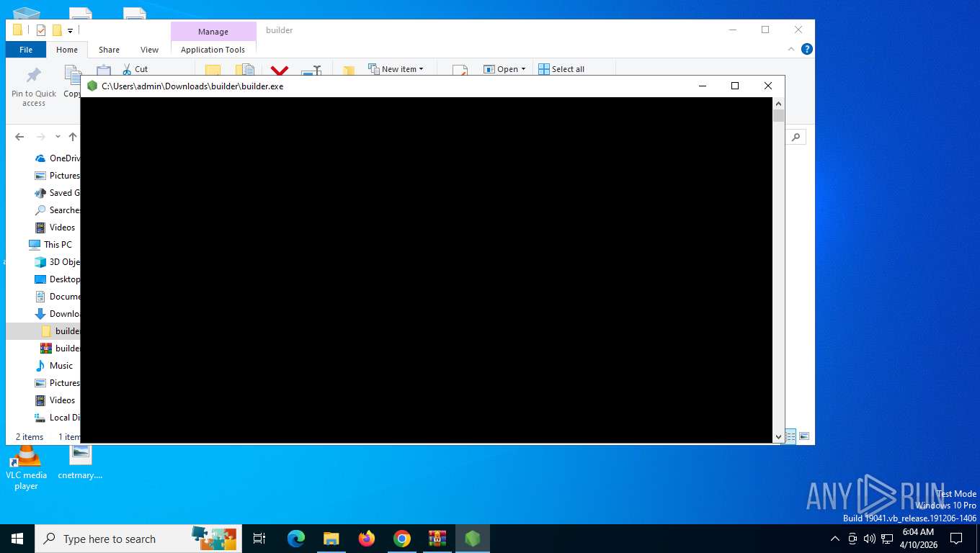Go back in Explorer navigation
Image resolution: width=980 pixels, height=553 pixels.
(x=19, y=137)
